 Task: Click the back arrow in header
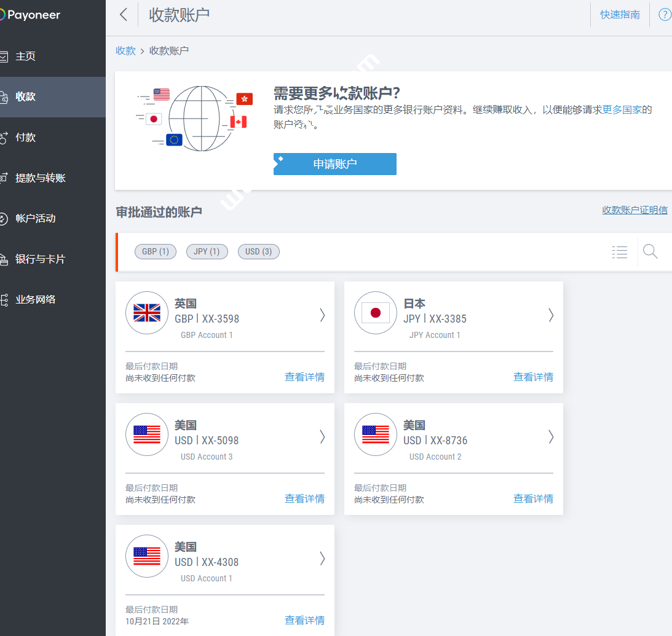pyautogui.click(x=124, y=15)
